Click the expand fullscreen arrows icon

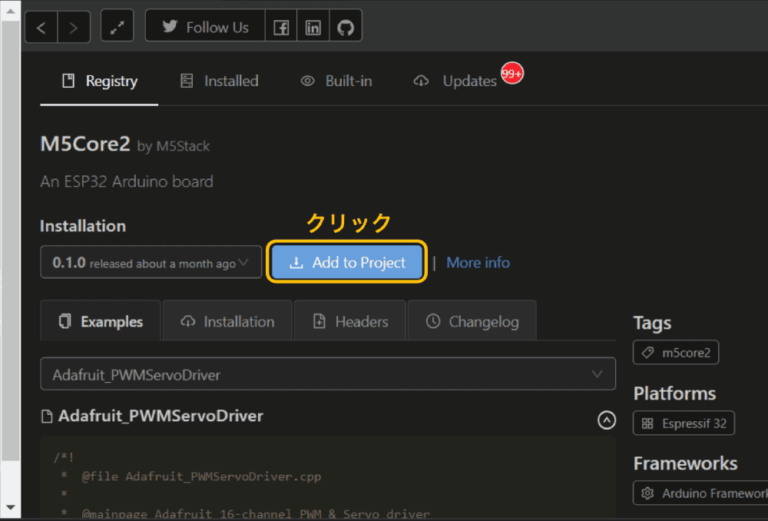117,28
